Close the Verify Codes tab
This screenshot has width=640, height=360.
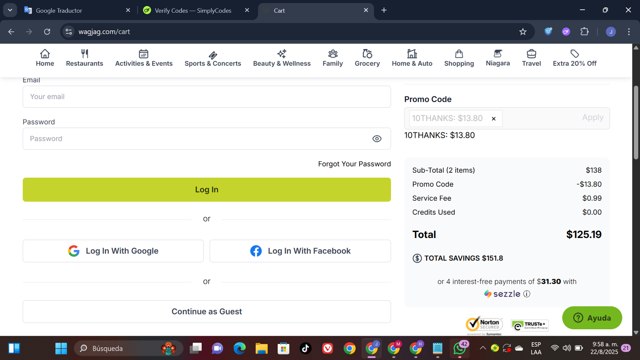[247, 10]
